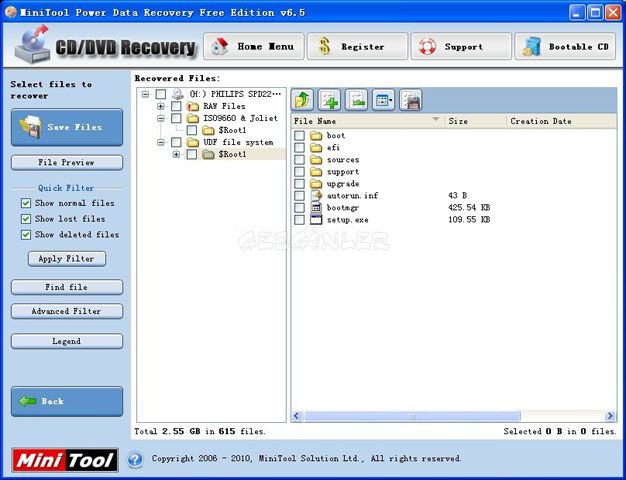626x480 pixels.
Task: Show the Legend
Action: 67,341
